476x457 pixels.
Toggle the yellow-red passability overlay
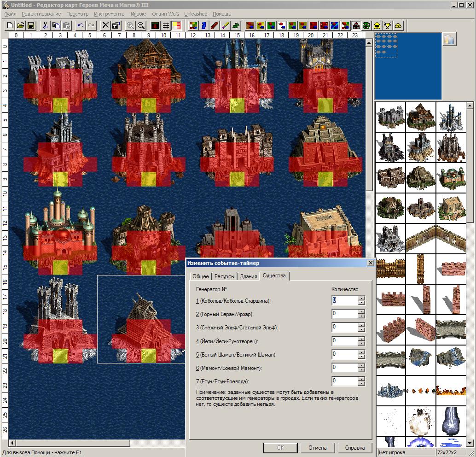176,25
